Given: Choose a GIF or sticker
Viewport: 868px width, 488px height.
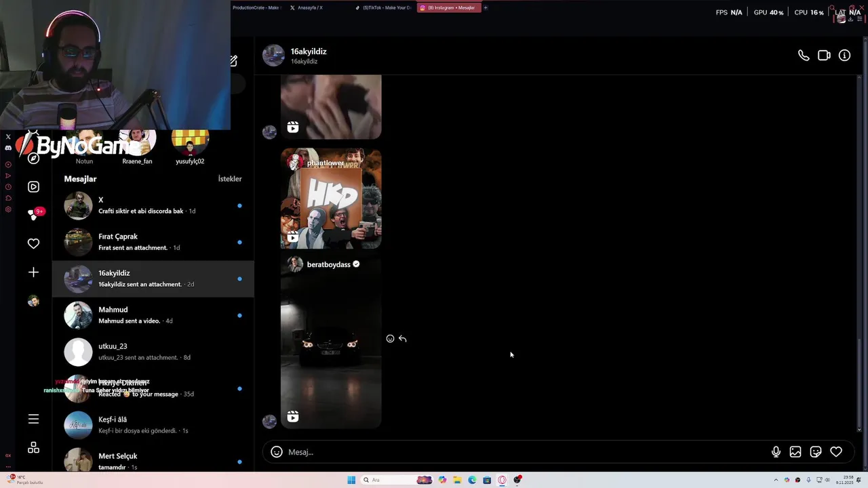Looking at the screenshot, I should [816, 452].
